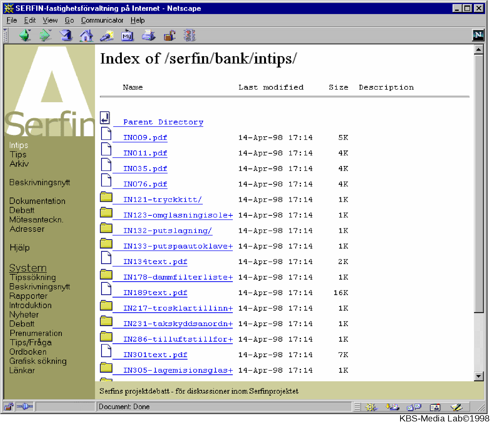
Task: Click the vertical scrollbar thumb
Action: (479, 184)
